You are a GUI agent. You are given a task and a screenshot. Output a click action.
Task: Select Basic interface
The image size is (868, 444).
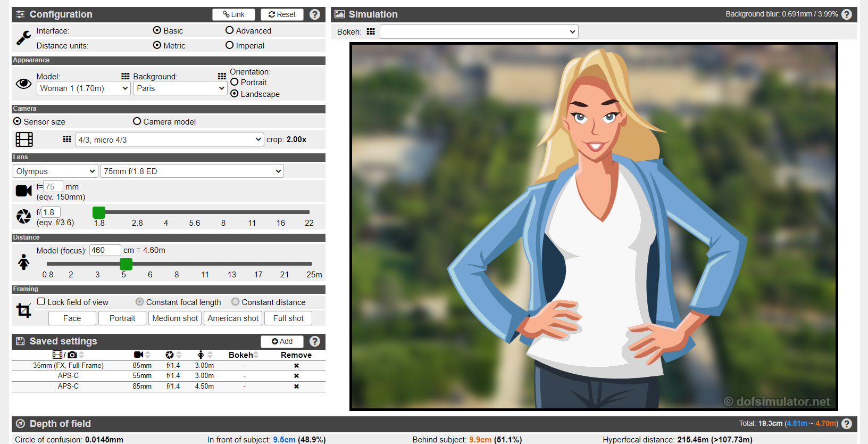coord(157,30)
